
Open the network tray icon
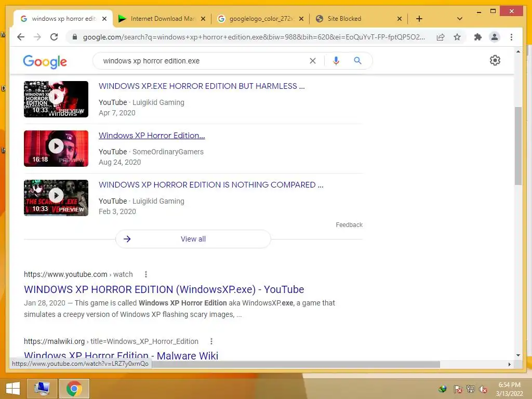[x=471, y=389]
